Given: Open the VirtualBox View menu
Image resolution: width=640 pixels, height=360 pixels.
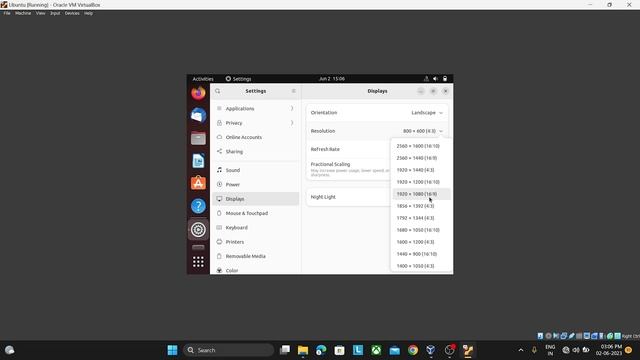Looking at the screenshot, I should 40,13.
